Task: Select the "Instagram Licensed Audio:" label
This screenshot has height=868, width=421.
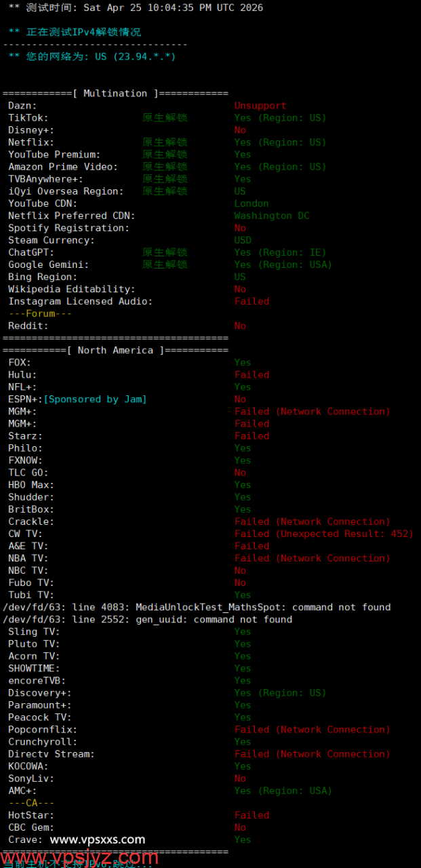Action: (80, 301)
